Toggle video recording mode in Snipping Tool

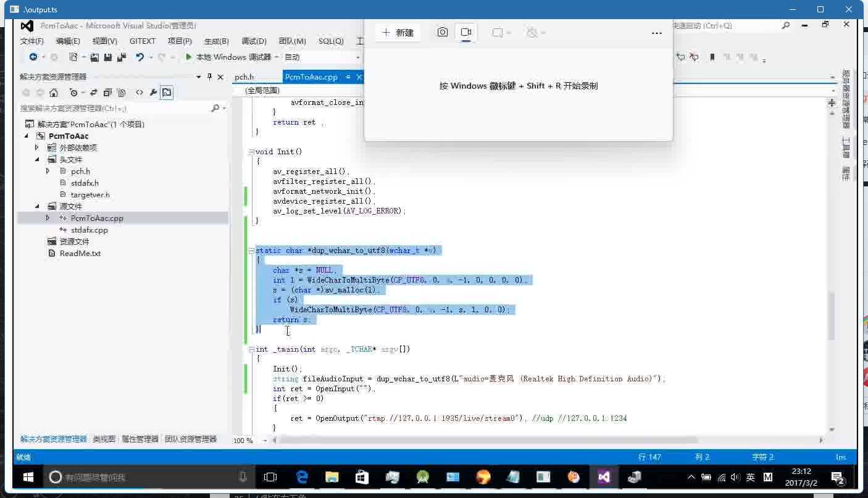466,32
